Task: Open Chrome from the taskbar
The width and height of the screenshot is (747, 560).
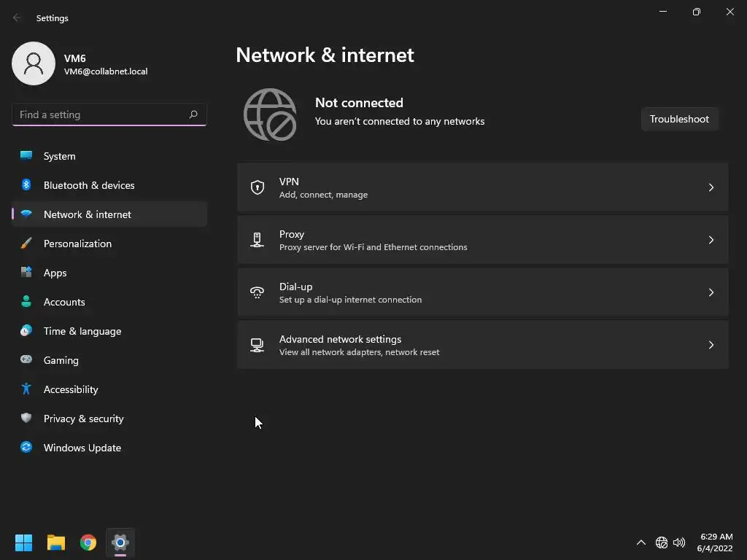Action: (88, 542)
